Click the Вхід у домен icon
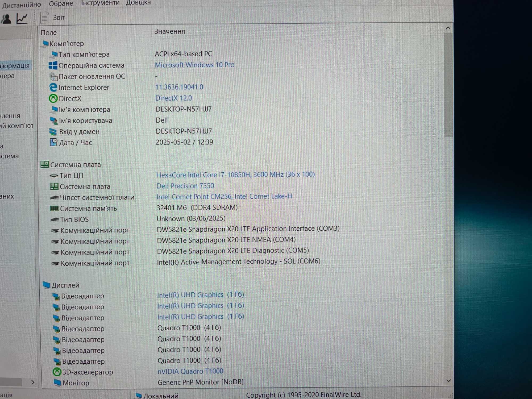532x399 pixels. coord(53,132)
